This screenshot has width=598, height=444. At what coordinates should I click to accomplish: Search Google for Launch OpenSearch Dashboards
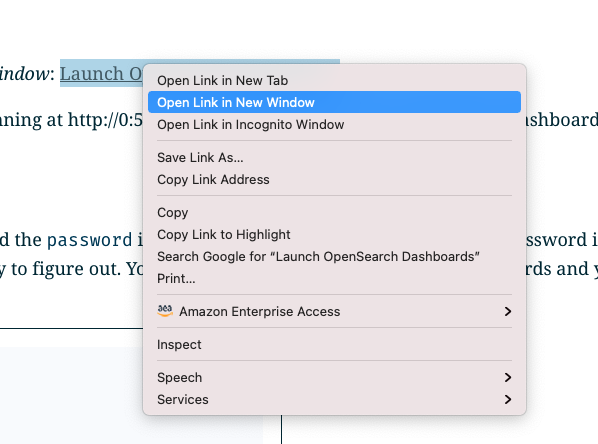334,257
